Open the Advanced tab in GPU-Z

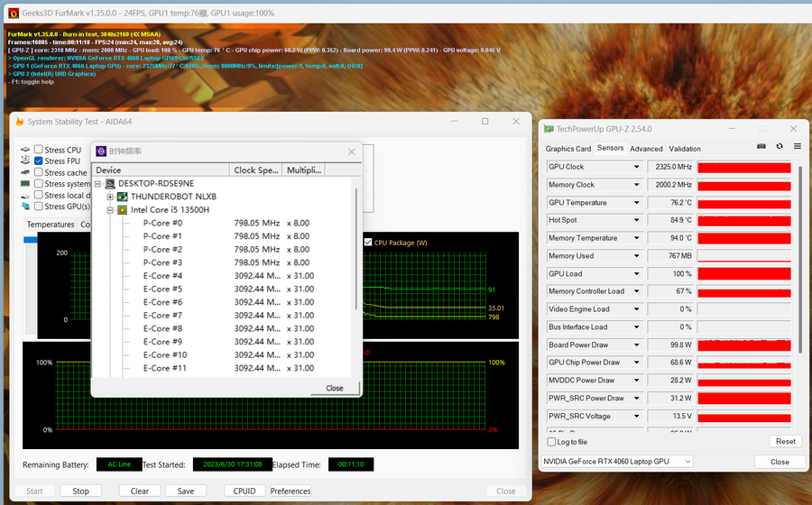pyautogui.click(x=646, y=149)
